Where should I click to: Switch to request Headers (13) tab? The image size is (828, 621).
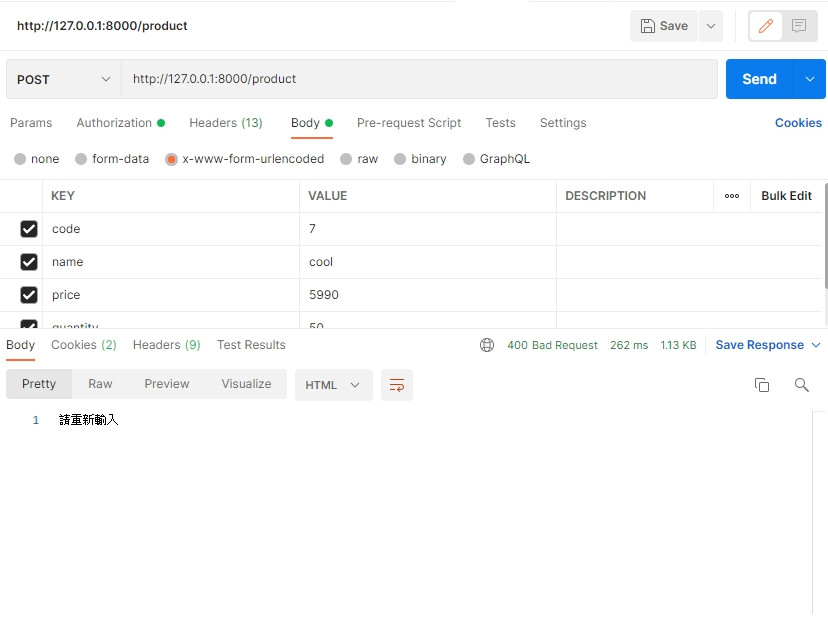click(x=226, y=123)
